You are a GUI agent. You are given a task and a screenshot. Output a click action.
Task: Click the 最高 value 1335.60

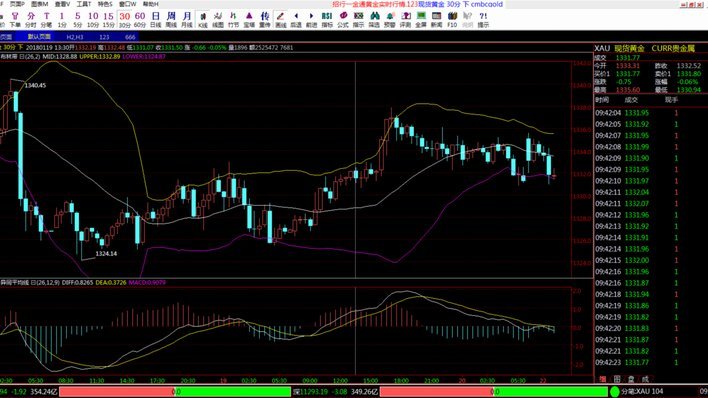[x=628, y=90]
